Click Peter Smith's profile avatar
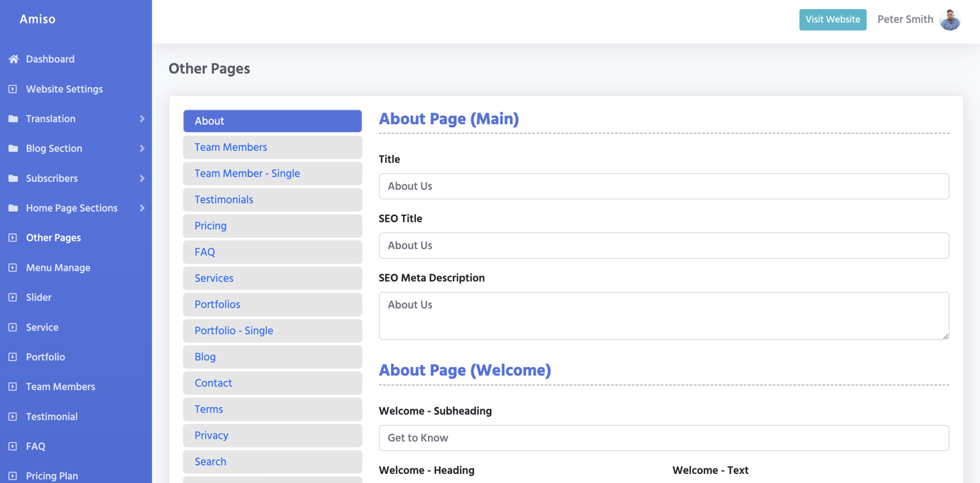The height and width of the screenshot is (483, 980). point(950,19)
